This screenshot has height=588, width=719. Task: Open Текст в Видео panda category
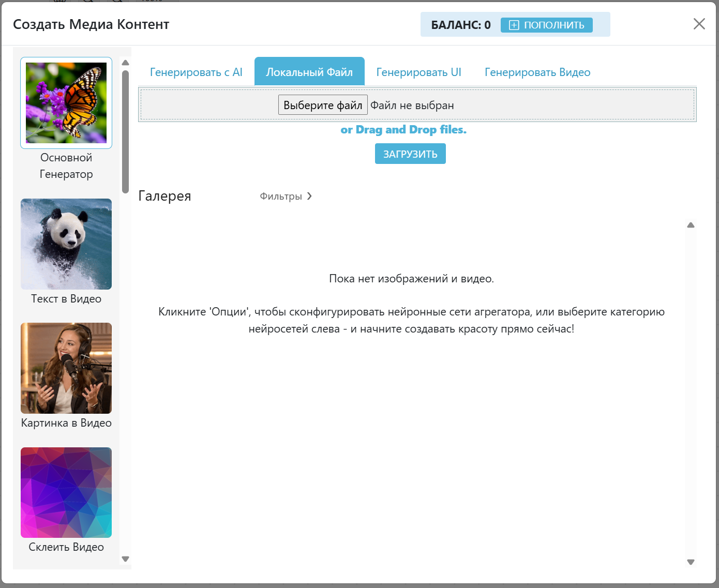[x=66, y=244]
